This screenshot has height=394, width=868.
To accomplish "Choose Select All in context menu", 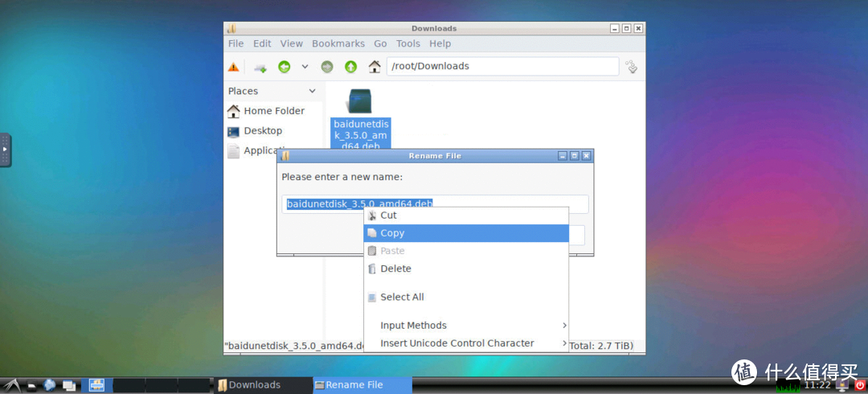I will [466, 297].
